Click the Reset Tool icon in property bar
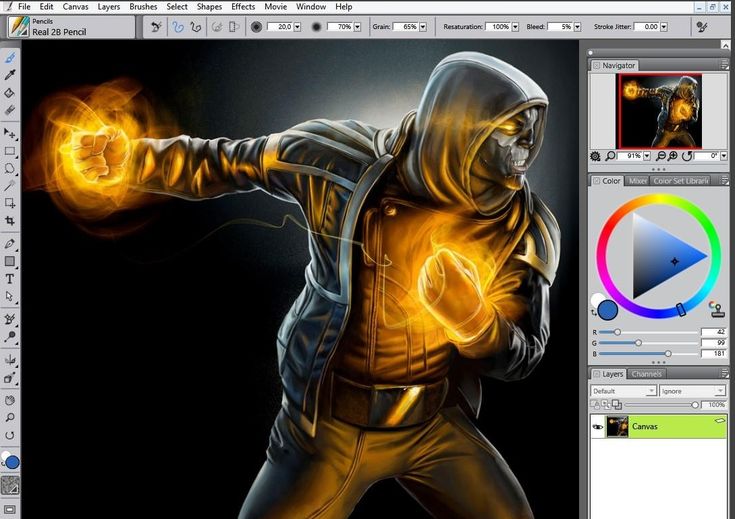This screenshot has height=519, width=735. click(x=156, y=27)
